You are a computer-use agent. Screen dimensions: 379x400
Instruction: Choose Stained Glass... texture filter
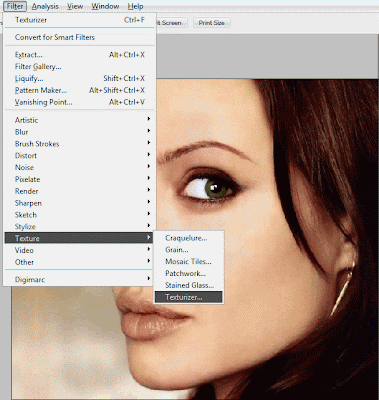[x=189, y=285]
